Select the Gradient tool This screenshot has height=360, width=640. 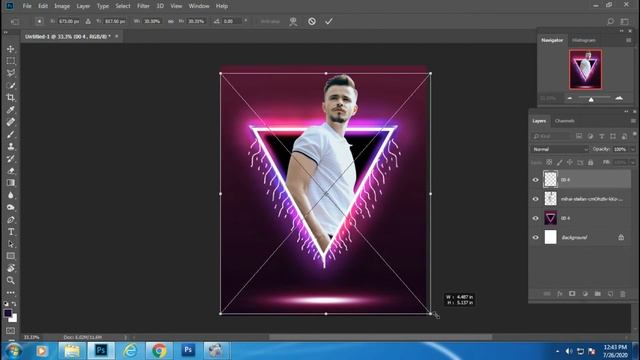(x=11, y=183)
